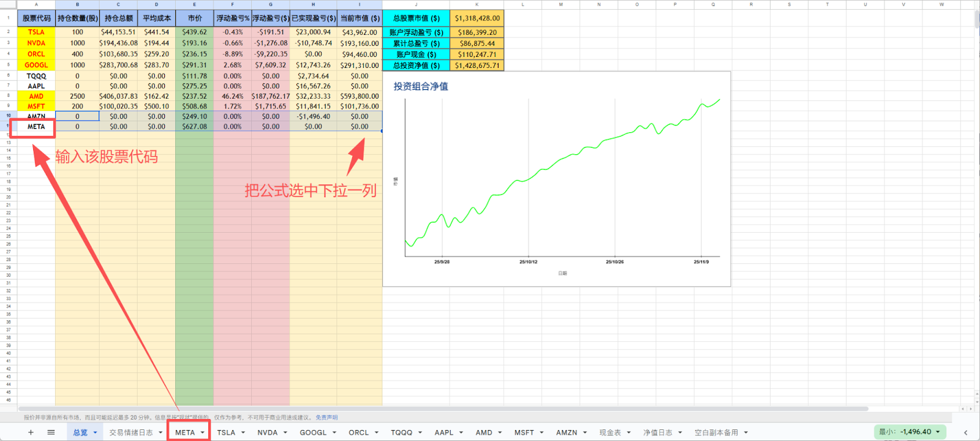Expand the AMD tab dropdown arrow
The height and width of the screenshot is (441, 980).
(500, 432)
